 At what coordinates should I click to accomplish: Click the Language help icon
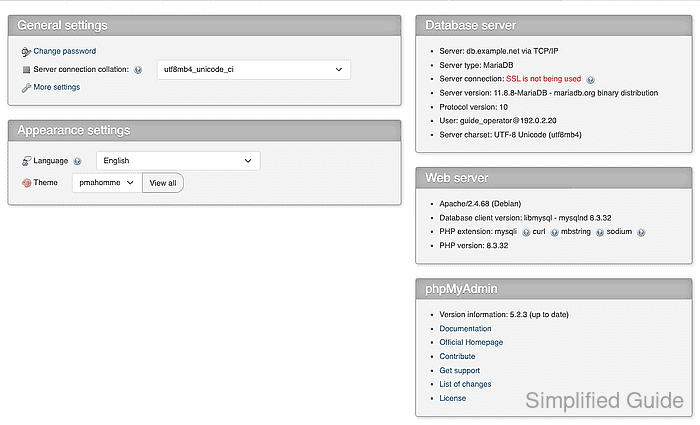[77, 161]
